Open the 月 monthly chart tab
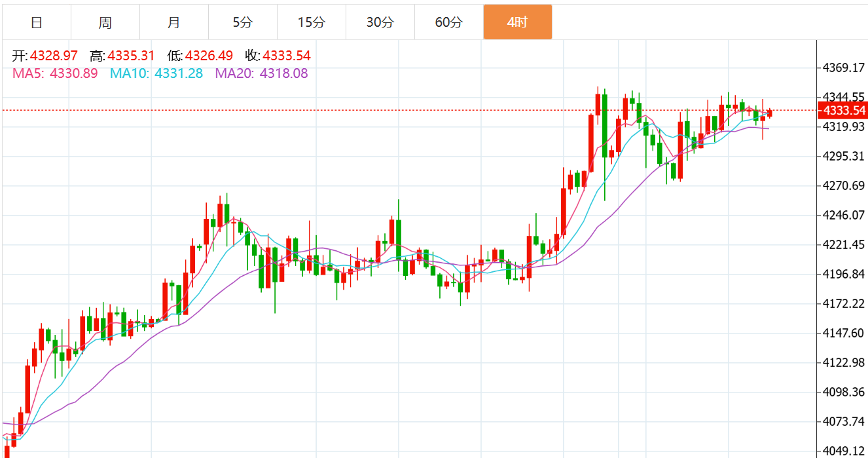The height and width of the screenshot is (458, 868). point(173,23)
